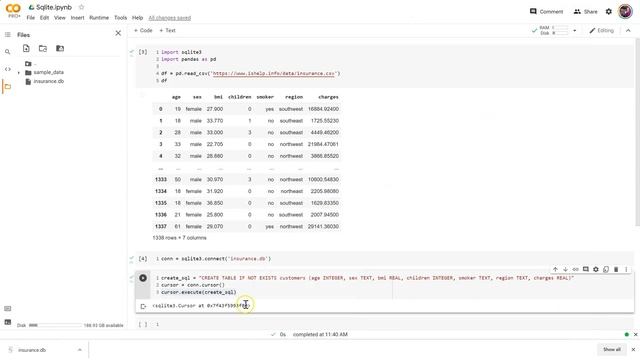Image resolution: width=640 pixels, height=360 pixels.
Task: Add a new Code cell
Action: (143, 31)
